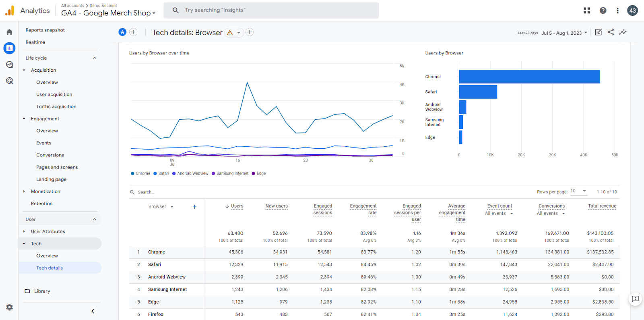This screenshot has height=320, width=644.
Task: Open the Reports icon in left rail
Action: [x=9, y=48]
